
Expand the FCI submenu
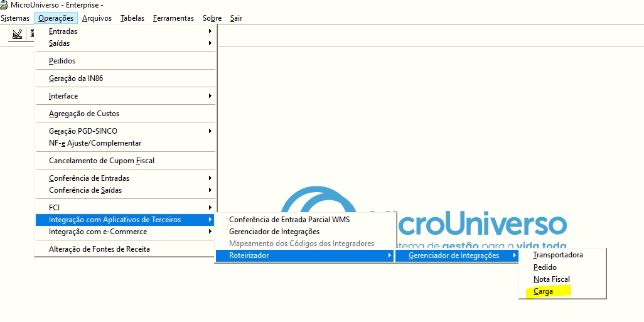126,208
